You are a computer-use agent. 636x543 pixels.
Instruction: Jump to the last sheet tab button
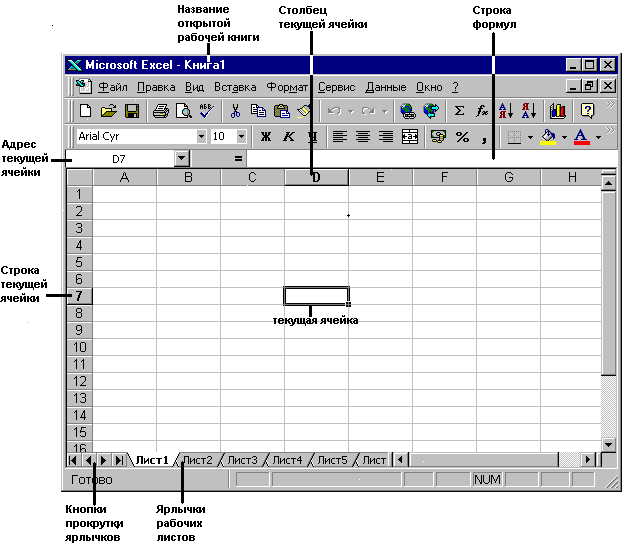(x=119, y=460)
